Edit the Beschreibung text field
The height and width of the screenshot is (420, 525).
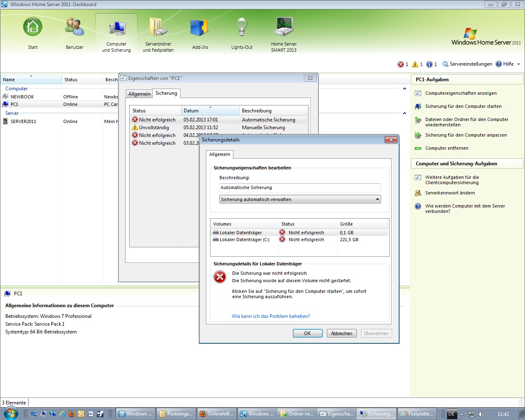[300, 187]
